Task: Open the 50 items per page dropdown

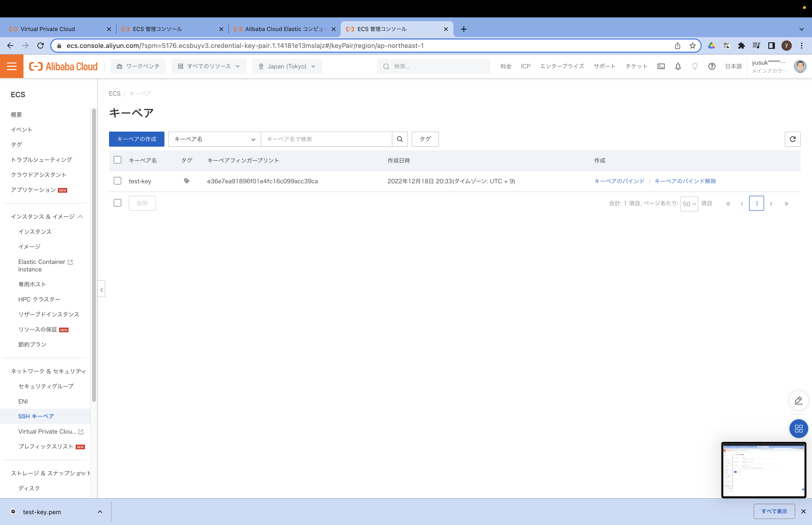Action: click(x=689, y=204)
